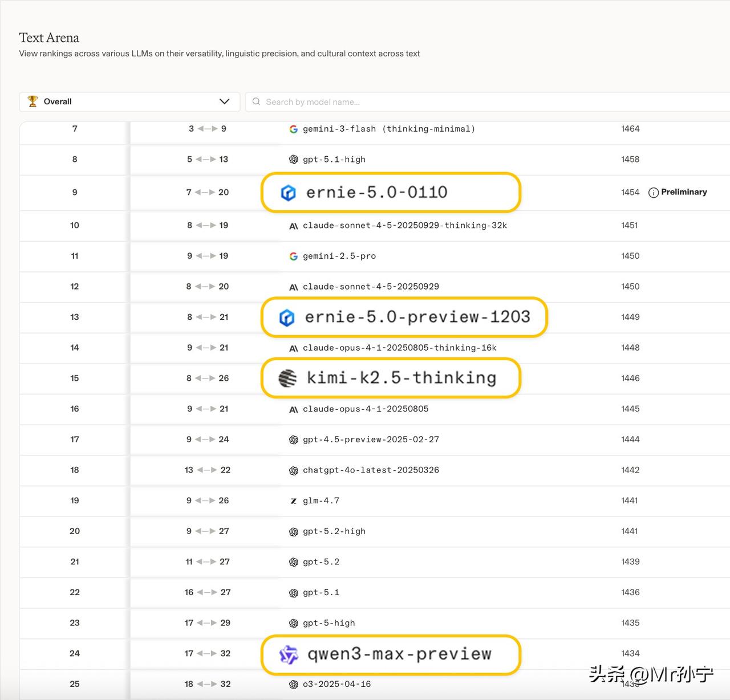
Task: Click the Anthropic logo beside claude-opus-4-1-20250805-thinking-16k
Action: coord(293,348)
